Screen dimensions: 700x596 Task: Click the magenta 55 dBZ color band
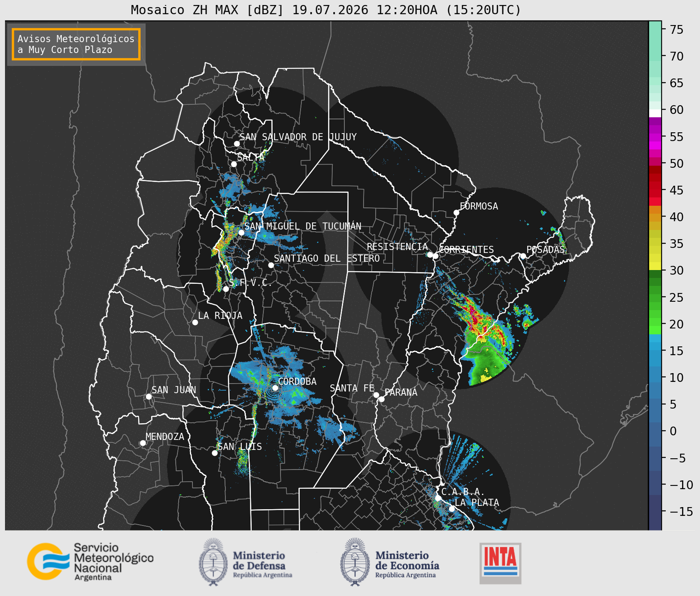click(x=655, y=137)
